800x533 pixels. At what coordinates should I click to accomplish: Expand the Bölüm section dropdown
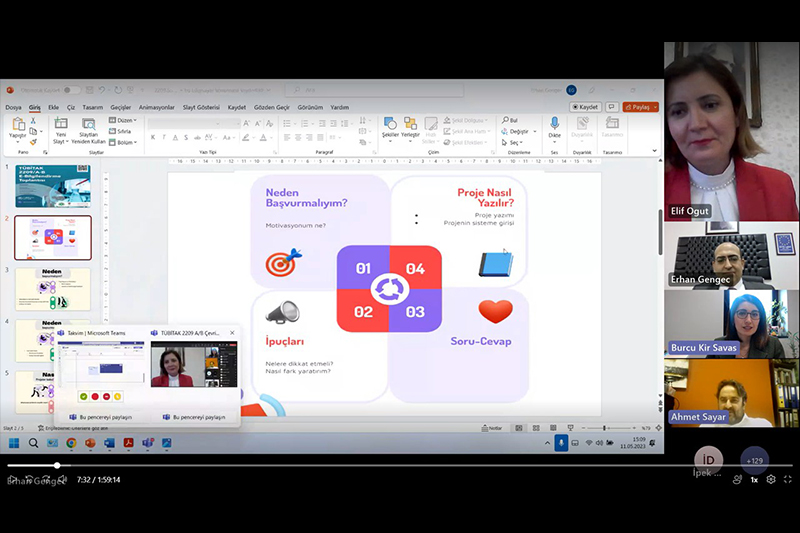pos(125,142)
